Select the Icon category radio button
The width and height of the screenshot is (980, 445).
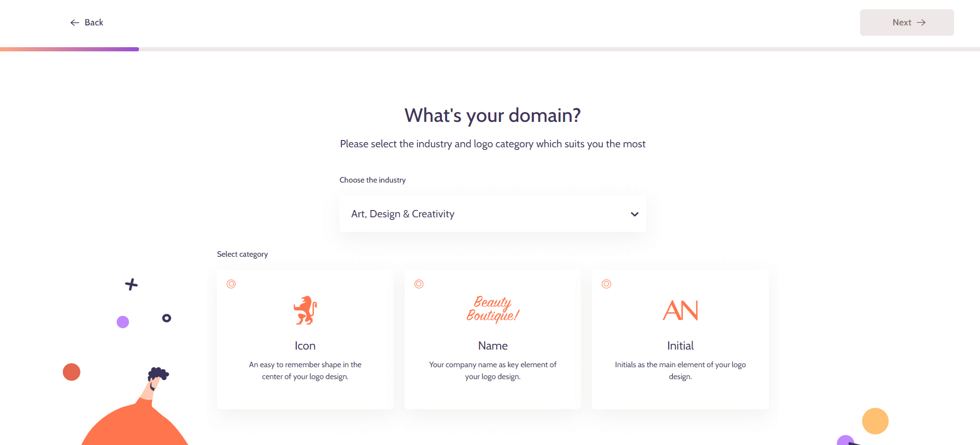231,284
